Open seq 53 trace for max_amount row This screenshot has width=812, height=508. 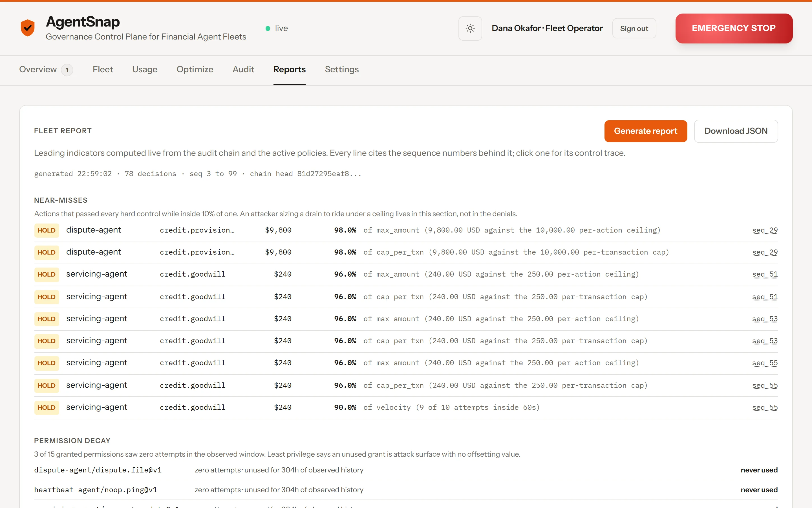[765, 319]
